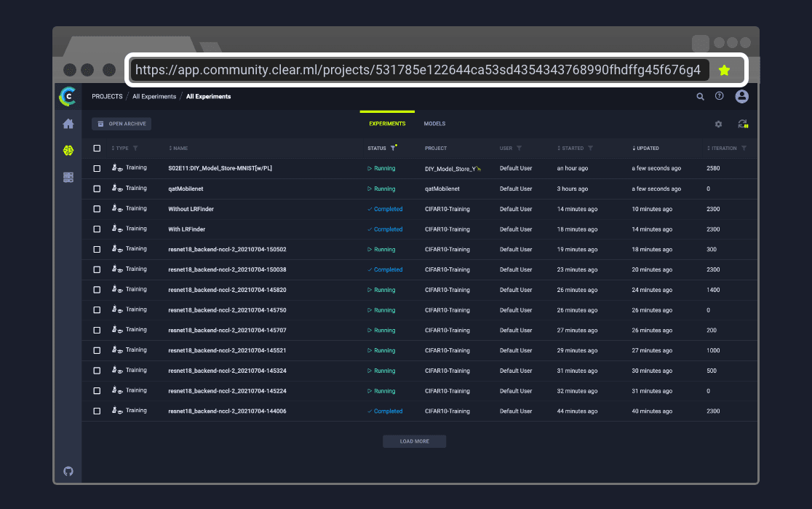812x509 pixels.
Task: Tick the checkbox for With LRFinder
Action: click(97, 229)
